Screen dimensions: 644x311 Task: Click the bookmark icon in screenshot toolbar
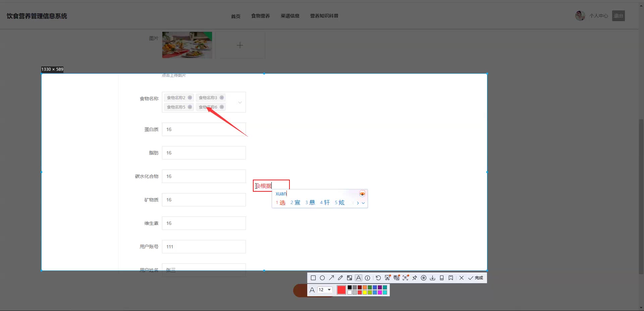coord(451,278)
